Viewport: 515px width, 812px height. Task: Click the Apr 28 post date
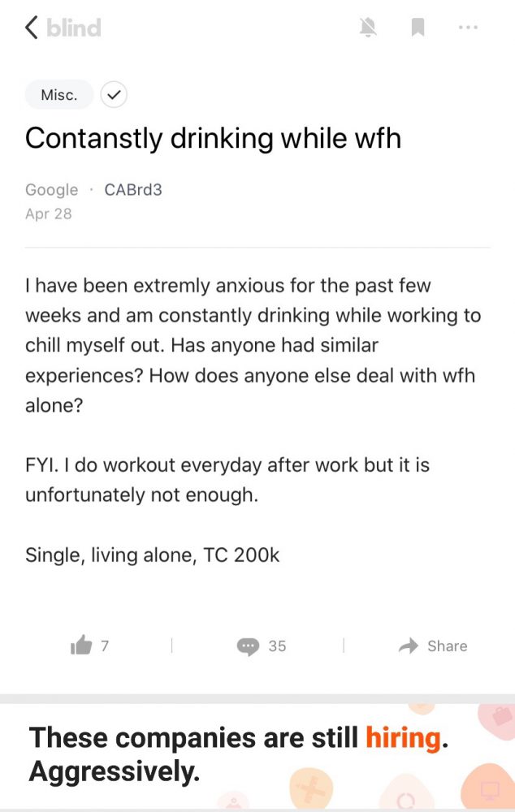pyautogui.click(x=48, y=214)
